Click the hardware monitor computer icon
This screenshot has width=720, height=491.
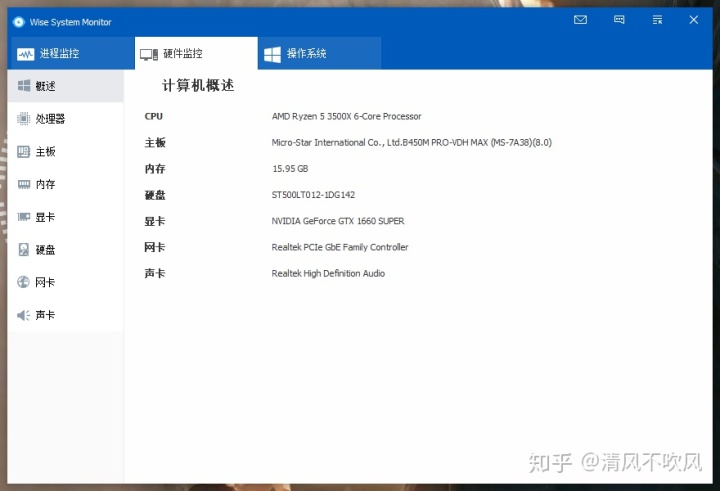(x=149, y=55)
